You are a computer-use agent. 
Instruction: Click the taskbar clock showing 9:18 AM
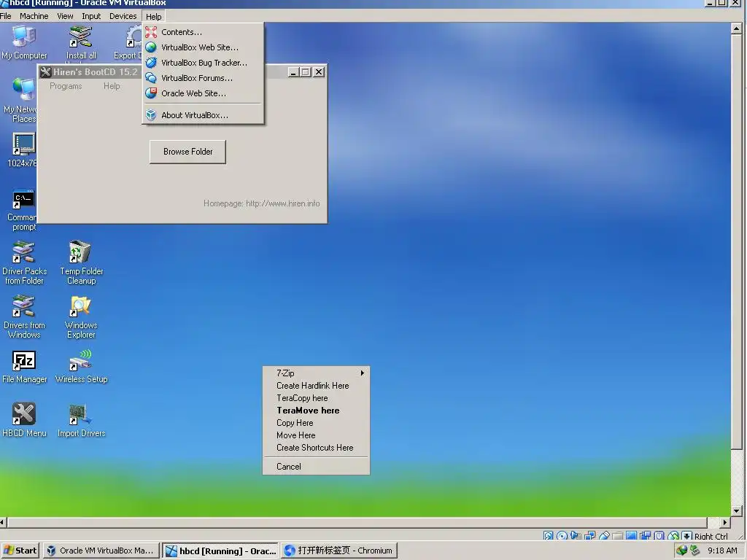(722, 551)
